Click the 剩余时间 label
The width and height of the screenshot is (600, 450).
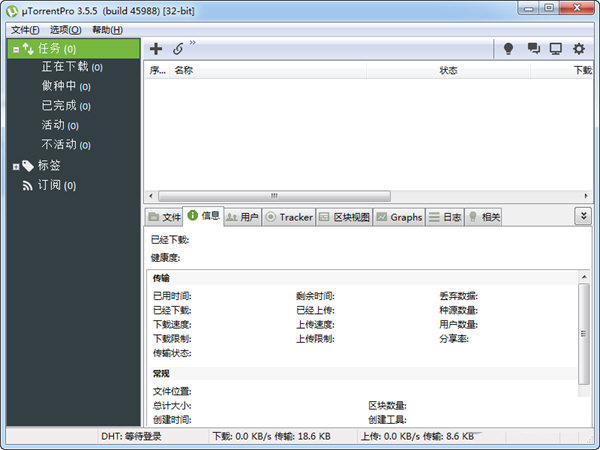tap(315, 296)
